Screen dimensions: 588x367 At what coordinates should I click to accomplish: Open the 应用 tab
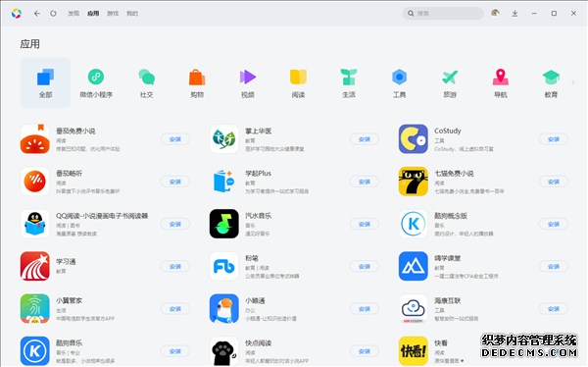93,14
